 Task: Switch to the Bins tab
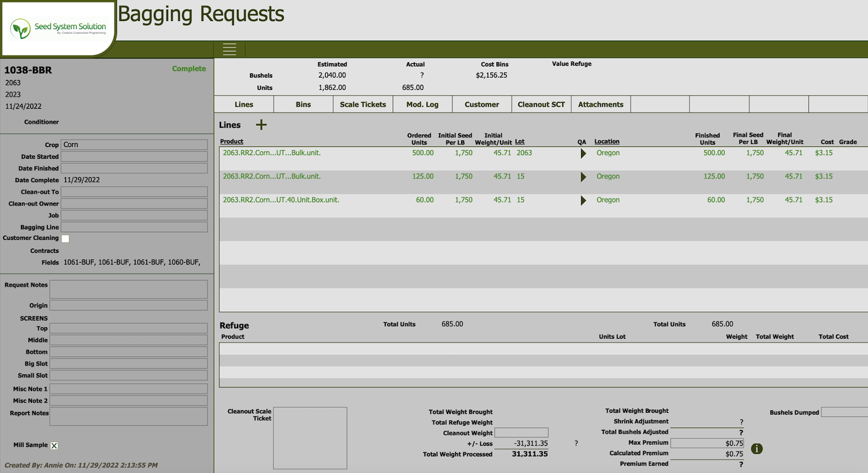pos(303,105)
